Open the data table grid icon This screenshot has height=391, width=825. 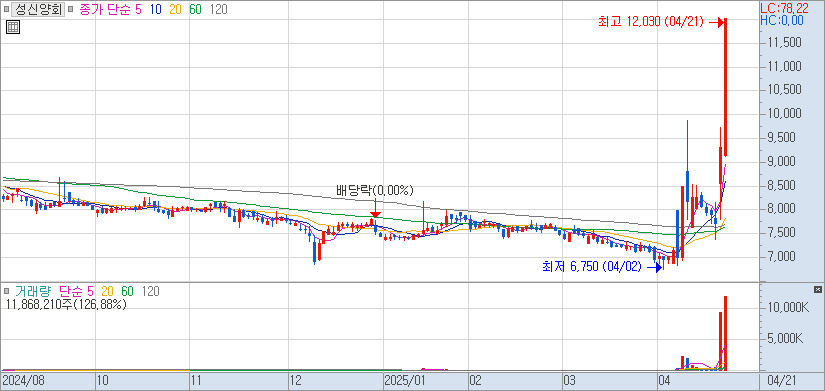click(x=13, y=28)
